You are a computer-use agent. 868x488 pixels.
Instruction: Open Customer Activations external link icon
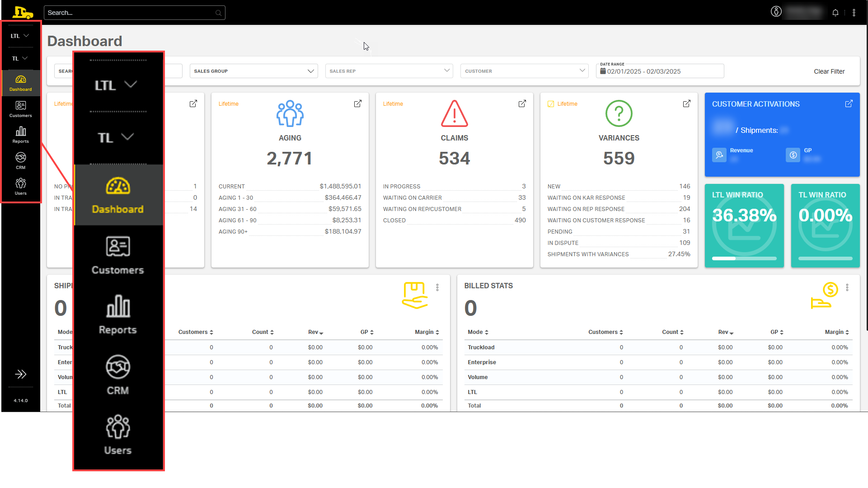(x=849, y=104)
